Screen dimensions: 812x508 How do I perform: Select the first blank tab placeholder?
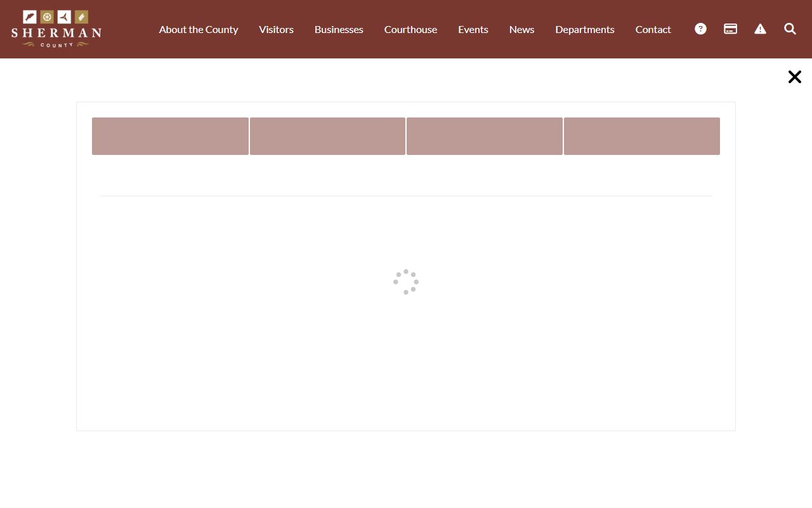(170, 136)
